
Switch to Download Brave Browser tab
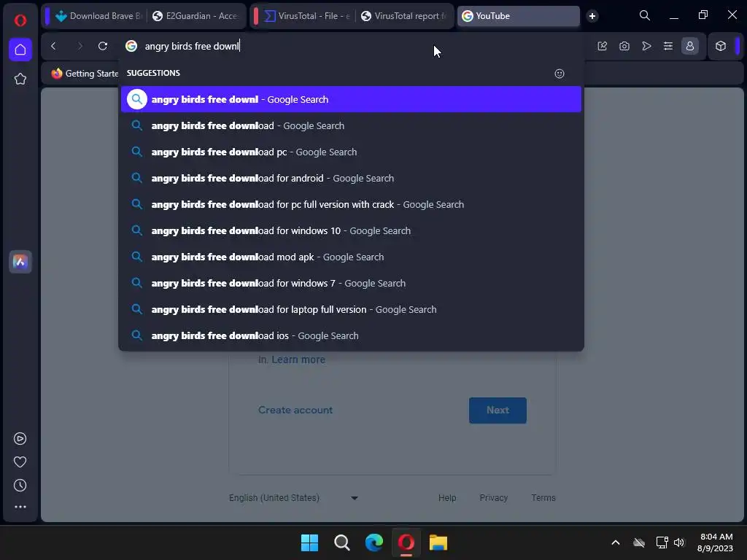pyautogui.click(x=99, y=16)
